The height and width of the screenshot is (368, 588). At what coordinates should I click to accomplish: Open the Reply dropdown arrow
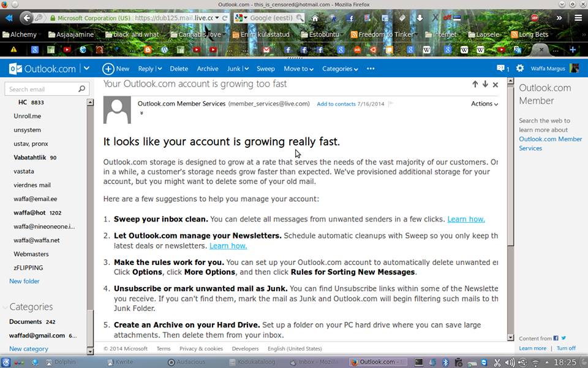160,69
